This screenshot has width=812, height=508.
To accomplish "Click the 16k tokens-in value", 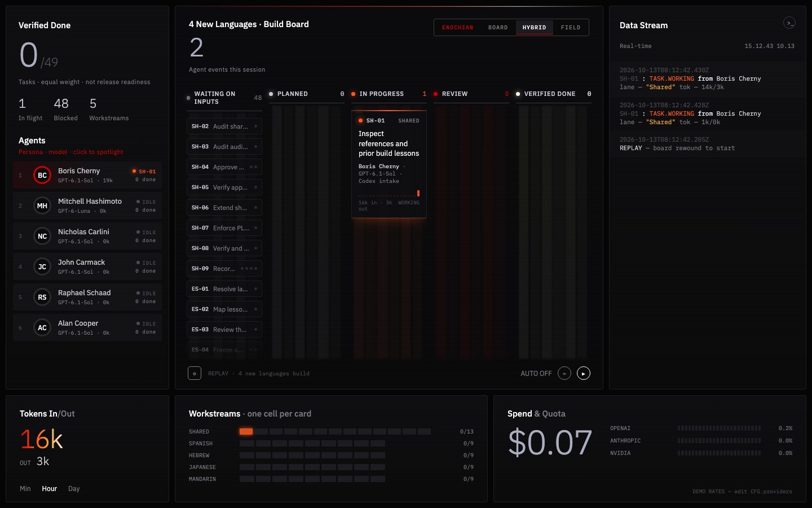I will pyautogui.click(x=41, y=439).
